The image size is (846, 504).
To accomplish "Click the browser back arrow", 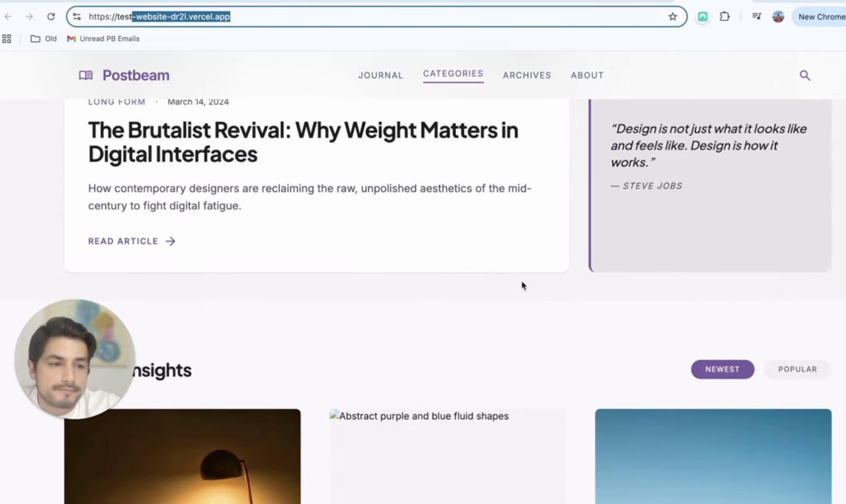I will 8,17.
